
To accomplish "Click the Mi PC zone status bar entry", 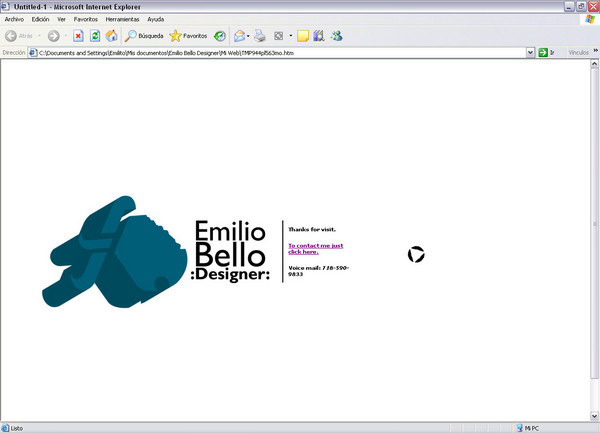I will pyautogui.click(x=528, y=428).
